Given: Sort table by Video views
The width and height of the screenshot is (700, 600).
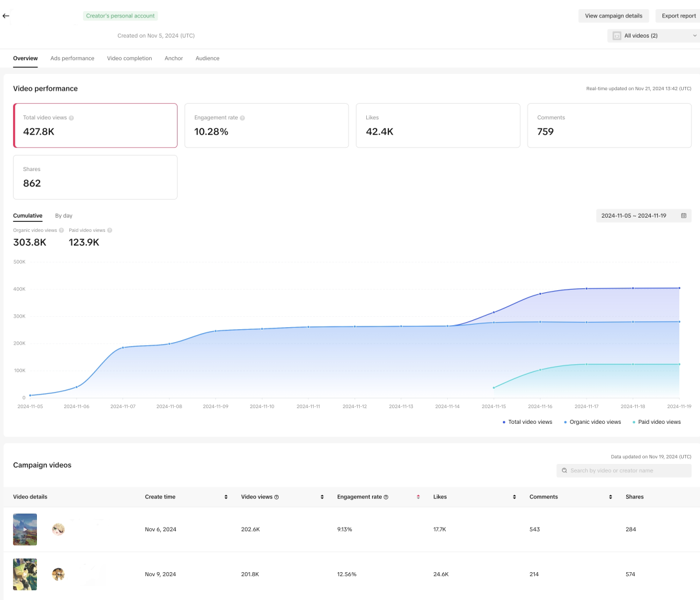Looking at the screenshot, I should 322,497.
